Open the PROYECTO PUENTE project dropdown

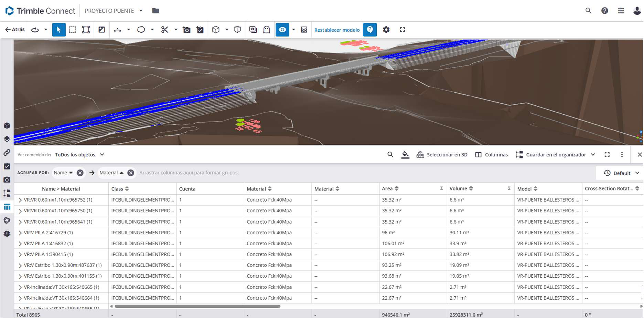tap(114, 11)
